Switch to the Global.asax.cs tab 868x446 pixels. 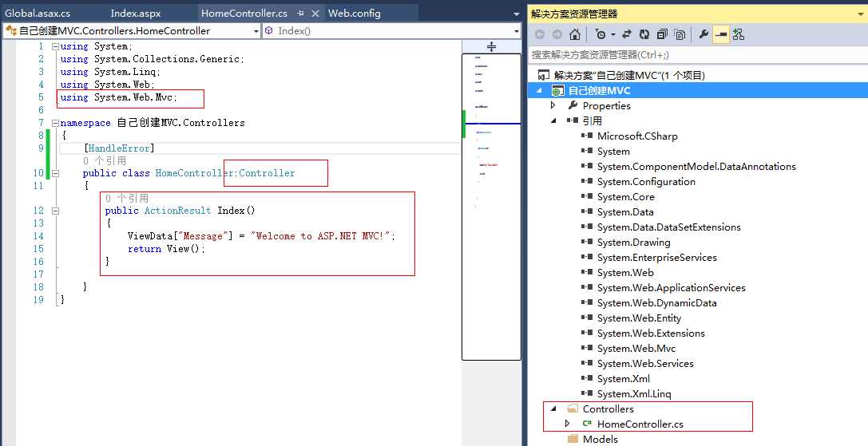pos(38,13)
